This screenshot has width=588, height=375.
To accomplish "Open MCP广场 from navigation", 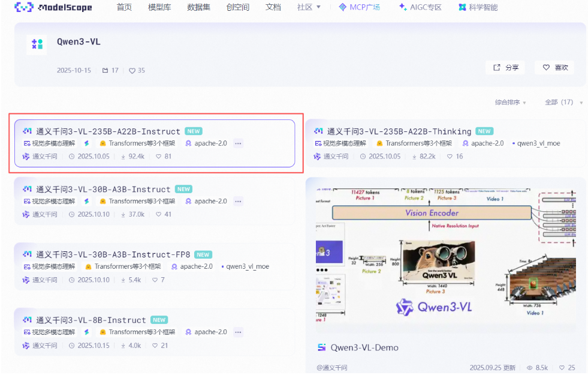I will (x=359, y=7).
